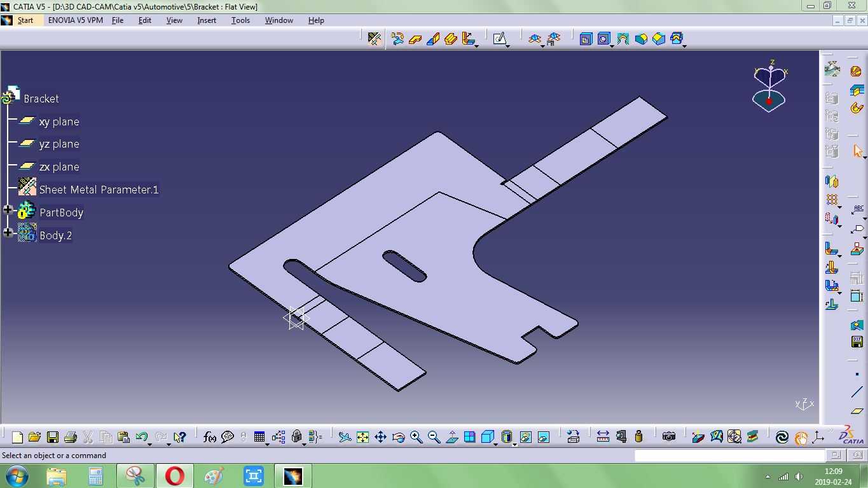868x488 pixels.
Task: Expand the Body.2 tree node
Action: [x=8, y=233]
